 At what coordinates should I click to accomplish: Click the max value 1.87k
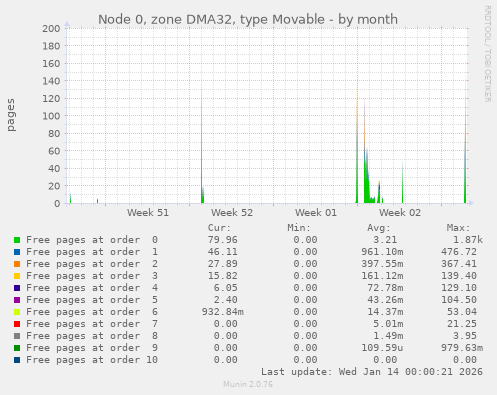(x=468, y=240)
